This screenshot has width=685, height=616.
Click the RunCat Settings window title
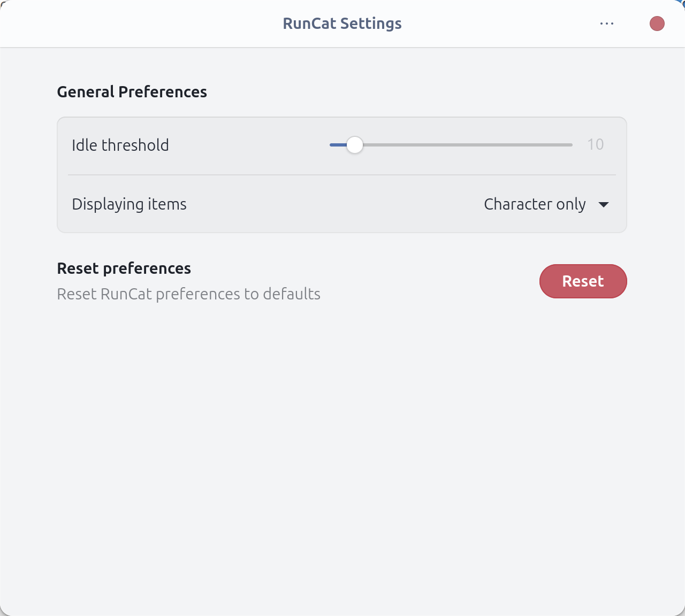[x=342, y=24]
